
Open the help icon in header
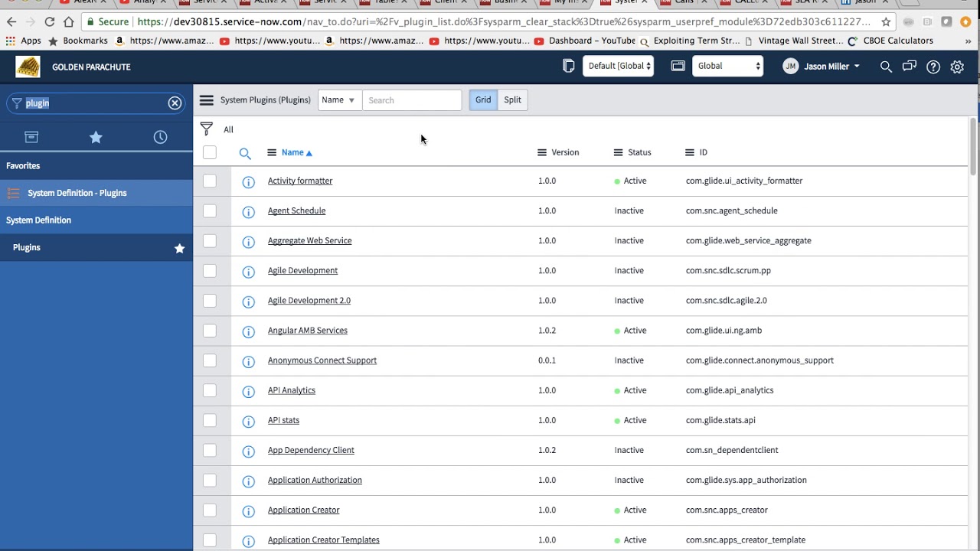[x=933, y=67]
